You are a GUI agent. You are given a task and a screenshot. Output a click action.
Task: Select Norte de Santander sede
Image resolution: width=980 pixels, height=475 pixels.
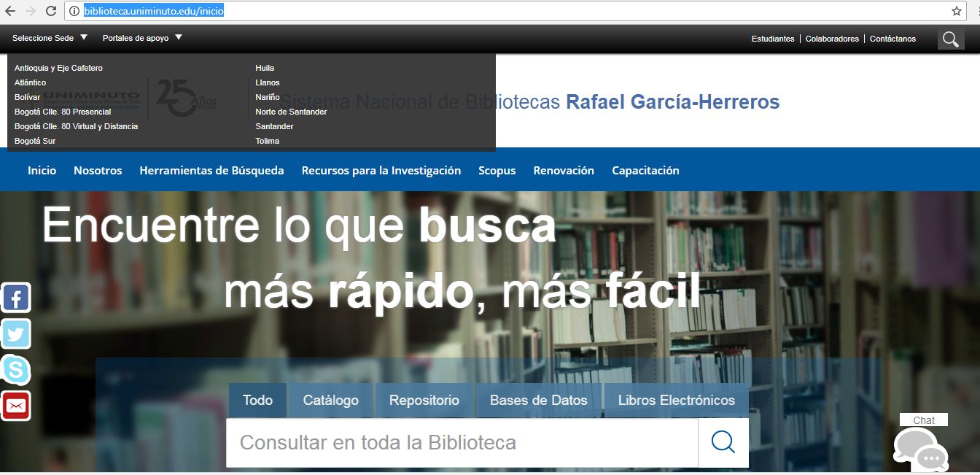[x=291, y=112]
